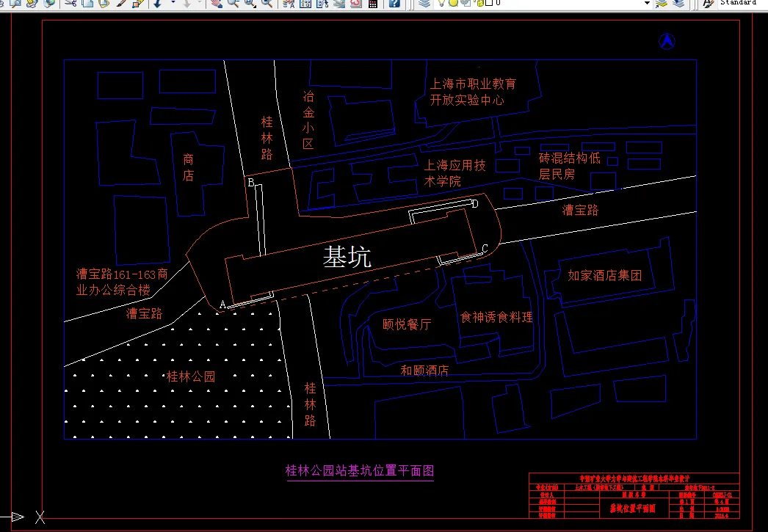Toggle the lock on layer 0
768x532 pixels.
(480, 5)
